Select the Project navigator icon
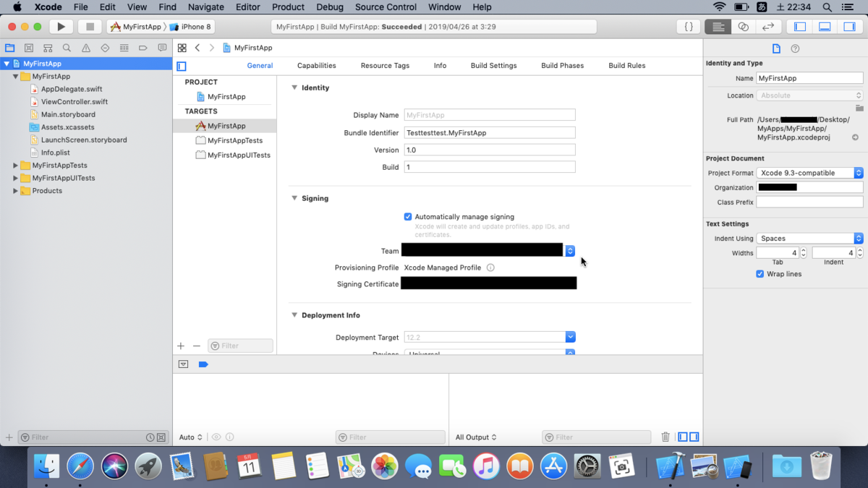The width and height of the screenshot is (868, 488). pyautogui.click(x=10, y=48)
